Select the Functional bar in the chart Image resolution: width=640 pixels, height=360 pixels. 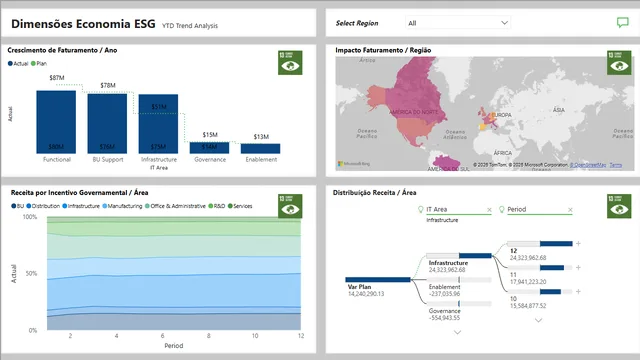[x=56, y=122]
